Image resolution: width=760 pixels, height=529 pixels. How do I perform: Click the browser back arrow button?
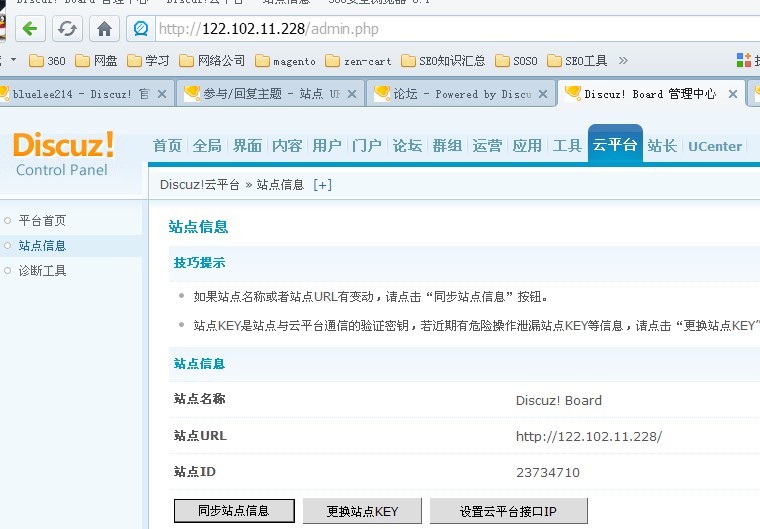coord(31,29)
